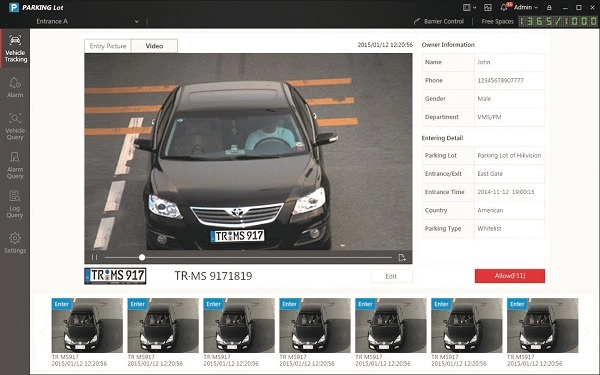Click the video progress track
600x375 pixels.
point(249,258)
